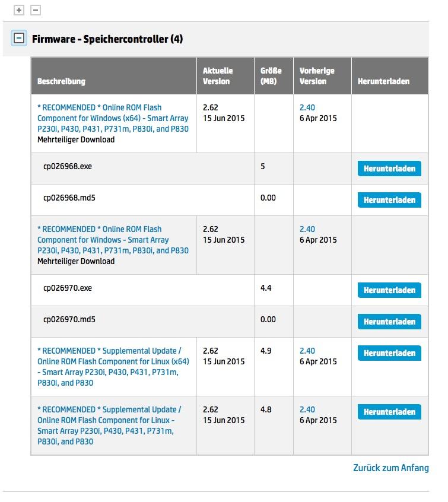Click Zurück zum Anfang link
448x502 pixels.
390,468
